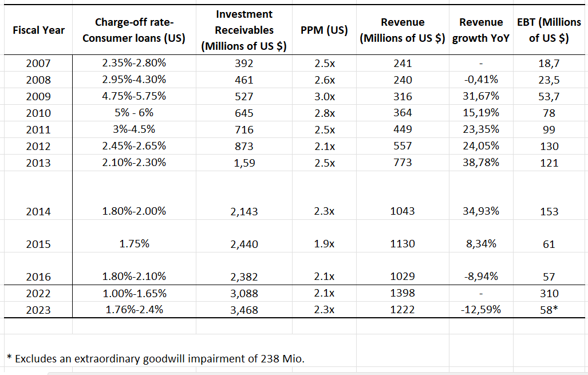Select the Investment Receivables header cell
This screenshot has height=375, width=588.
(x=244, y=30)
